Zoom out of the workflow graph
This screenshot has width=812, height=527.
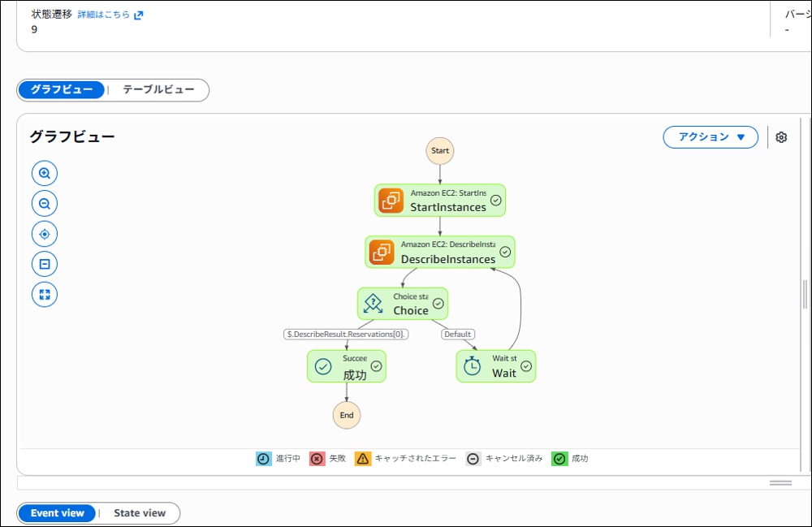pos(45,203)
